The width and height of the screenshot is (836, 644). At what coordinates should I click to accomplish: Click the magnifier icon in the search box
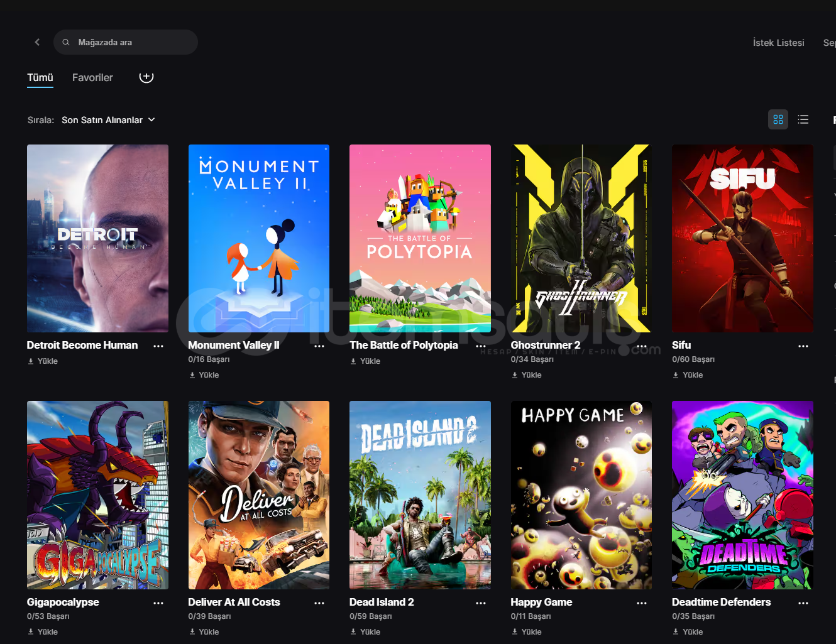pyautogui.click(x=66, y=42)
